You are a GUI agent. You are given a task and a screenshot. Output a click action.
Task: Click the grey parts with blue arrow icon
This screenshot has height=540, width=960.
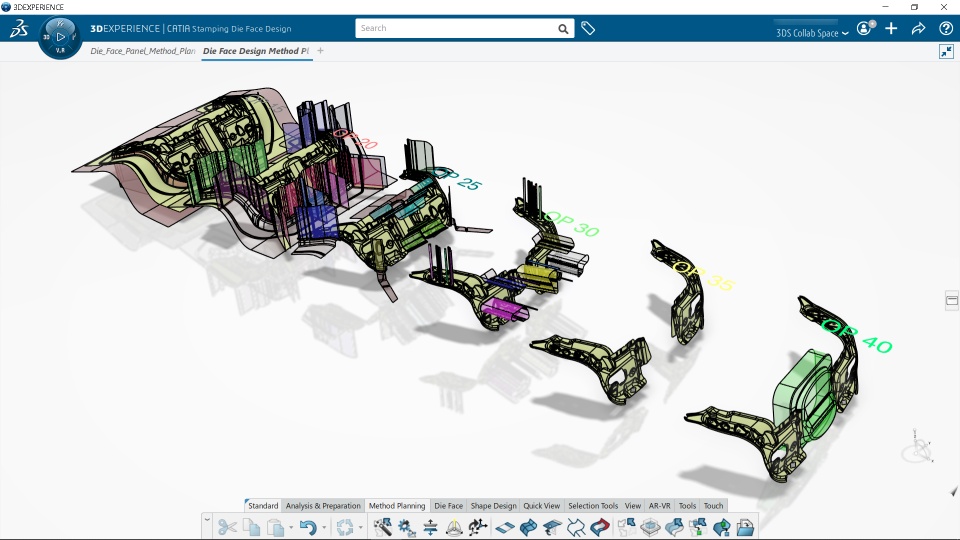(626, 527)
